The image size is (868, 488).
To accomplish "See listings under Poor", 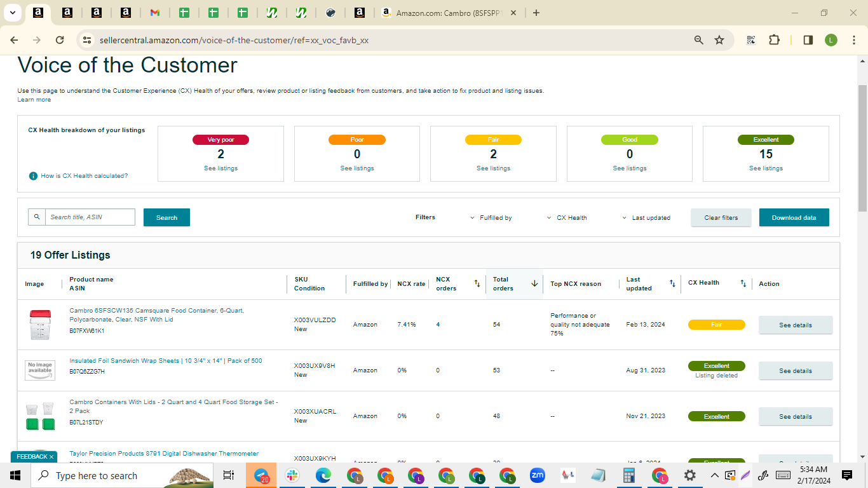I will (x=357, y=168).
